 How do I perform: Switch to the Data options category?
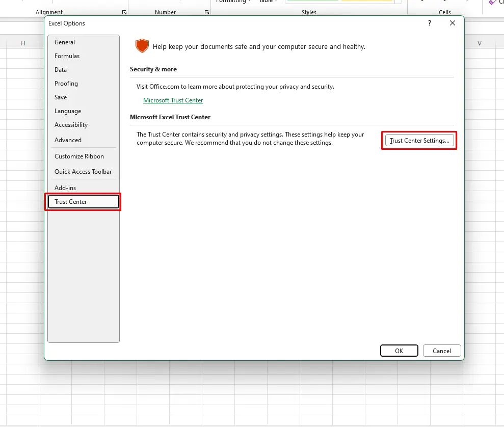click(61, 70)
